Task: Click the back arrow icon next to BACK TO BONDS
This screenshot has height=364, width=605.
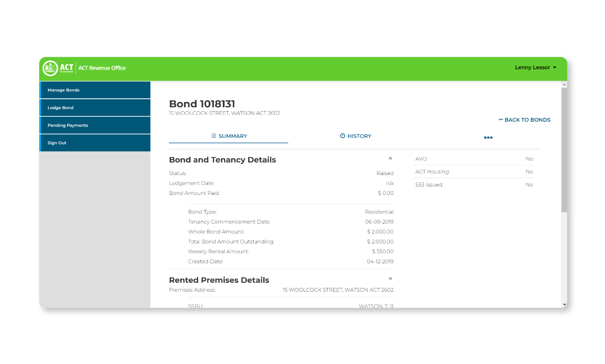Action: 500,120
